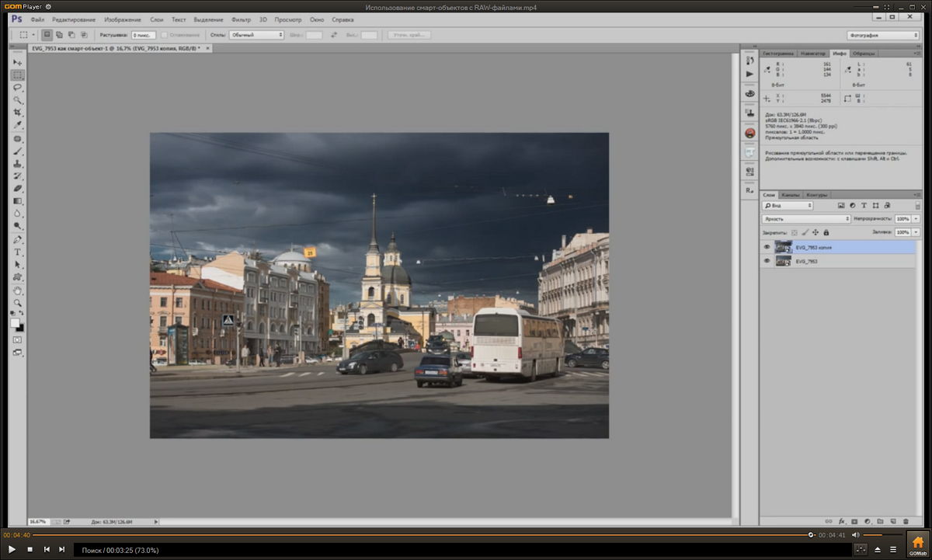Select the Gradient tool
Image resolution: width=932 pixels, height=560 pixels.
pyautogui.click(x=17, y=201)
